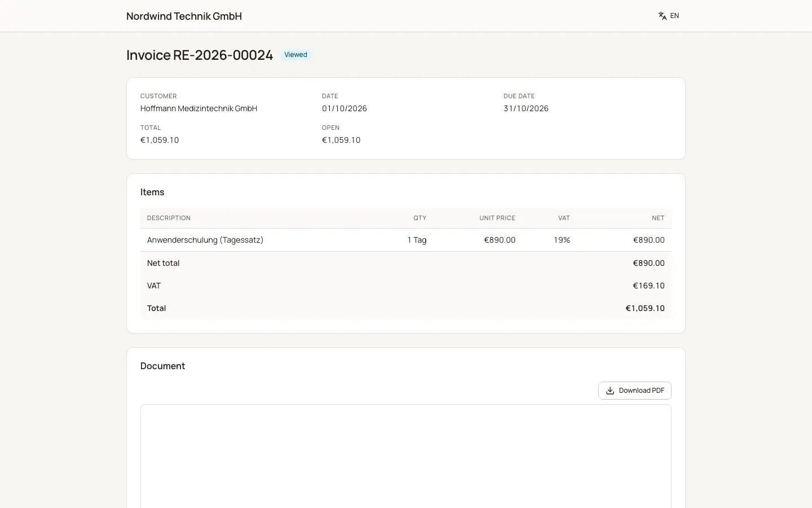Screen dimensions: 812x508
Task: Click the Document section heading
Action: tap(162, 366)
